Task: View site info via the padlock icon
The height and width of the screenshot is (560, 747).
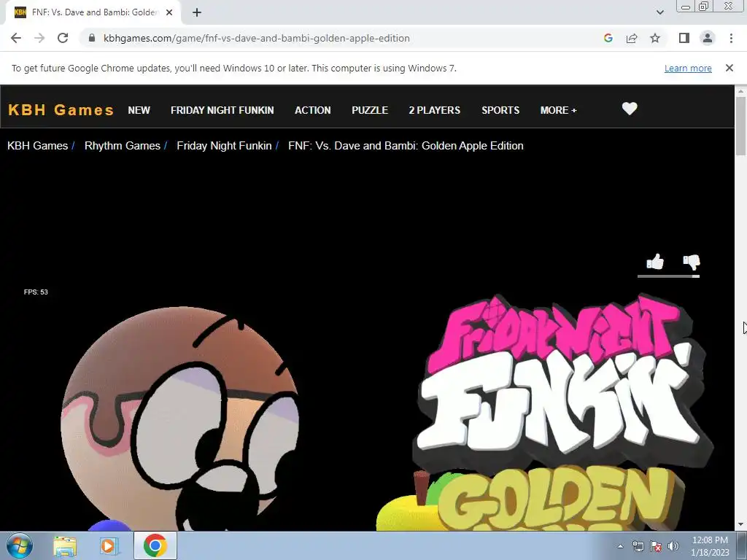Action: pyautogui.click(x=92, y=38)
